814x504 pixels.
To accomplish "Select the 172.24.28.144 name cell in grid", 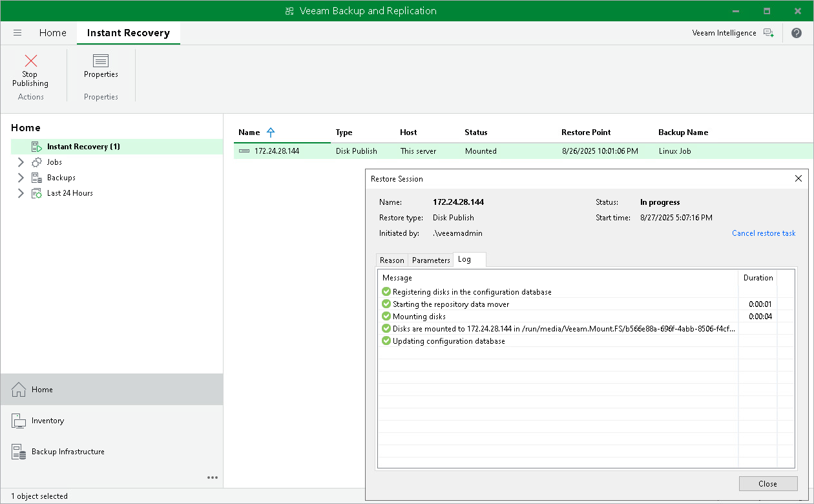I will point(277,151).
